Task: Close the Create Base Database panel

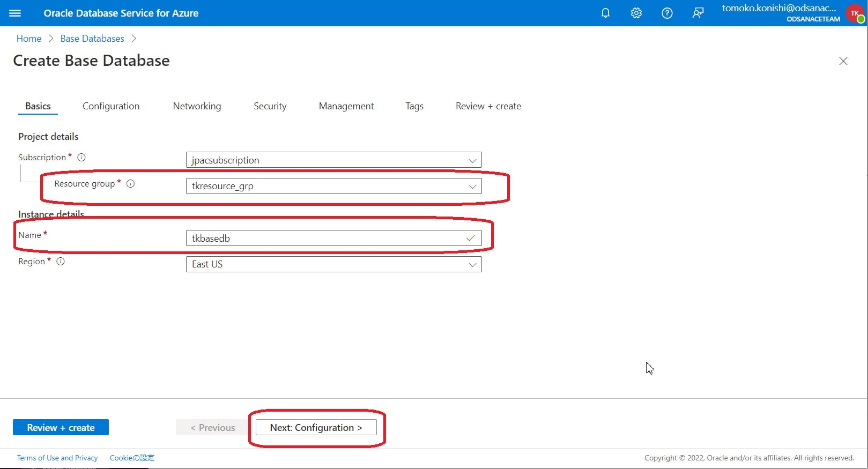Action: (x=843, y=61)
